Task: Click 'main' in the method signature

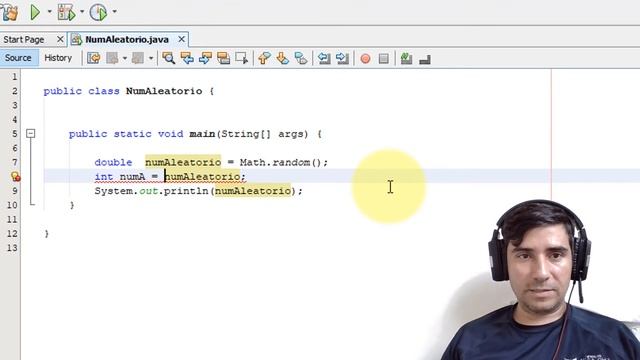Action: (x=202, y=134)
